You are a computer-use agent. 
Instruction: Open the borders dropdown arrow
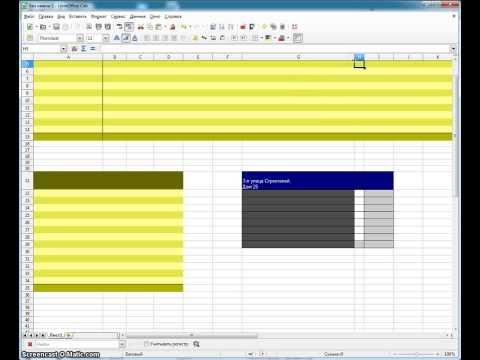pos(262,38)
